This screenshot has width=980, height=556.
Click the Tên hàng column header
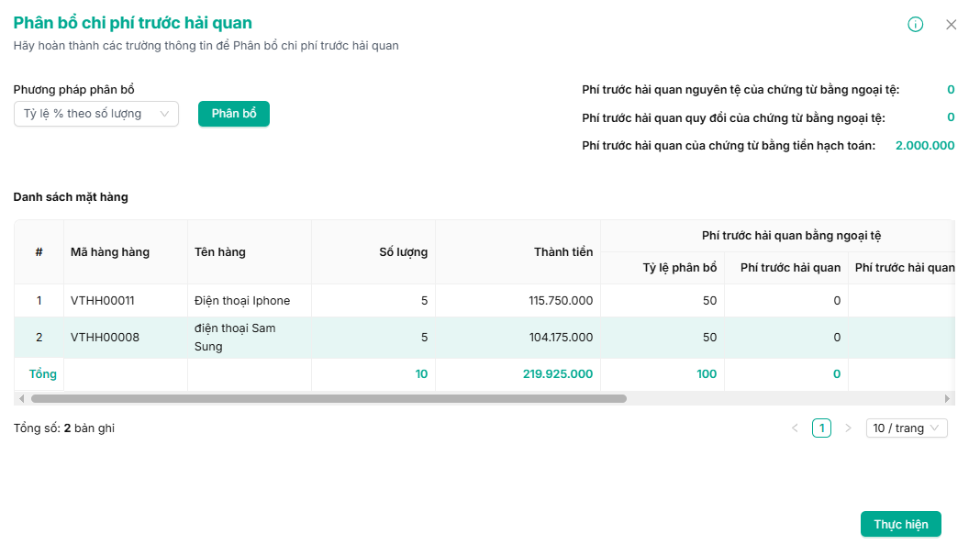[220, 252]
